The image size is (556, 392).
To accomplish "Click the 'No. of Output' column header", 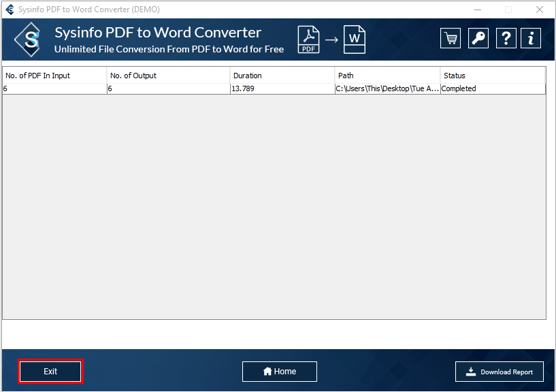I will (x=168, y=76).
